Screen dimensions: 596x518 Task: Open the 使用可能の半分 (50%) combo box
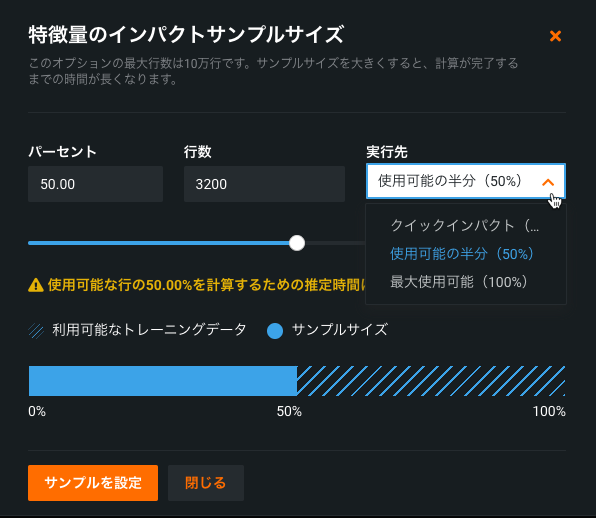[466, 181]
